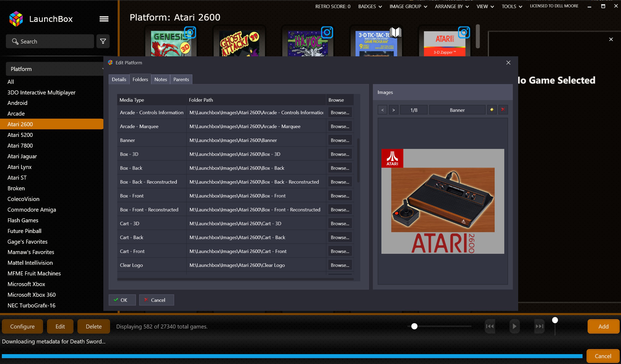Click the blue download progress bar

click(292, 356)
